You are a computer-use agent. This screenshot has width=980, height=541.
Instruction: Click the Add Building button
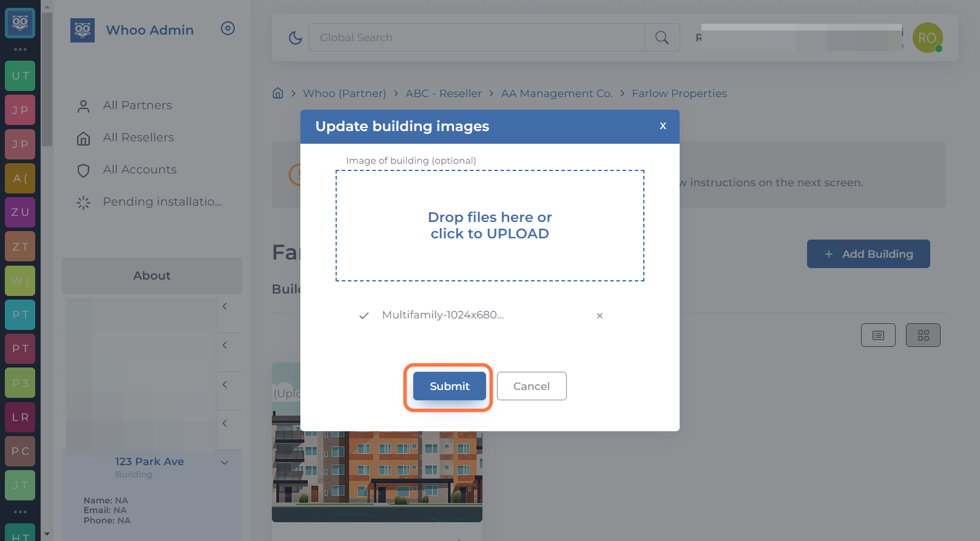click(x=868, y=254)
